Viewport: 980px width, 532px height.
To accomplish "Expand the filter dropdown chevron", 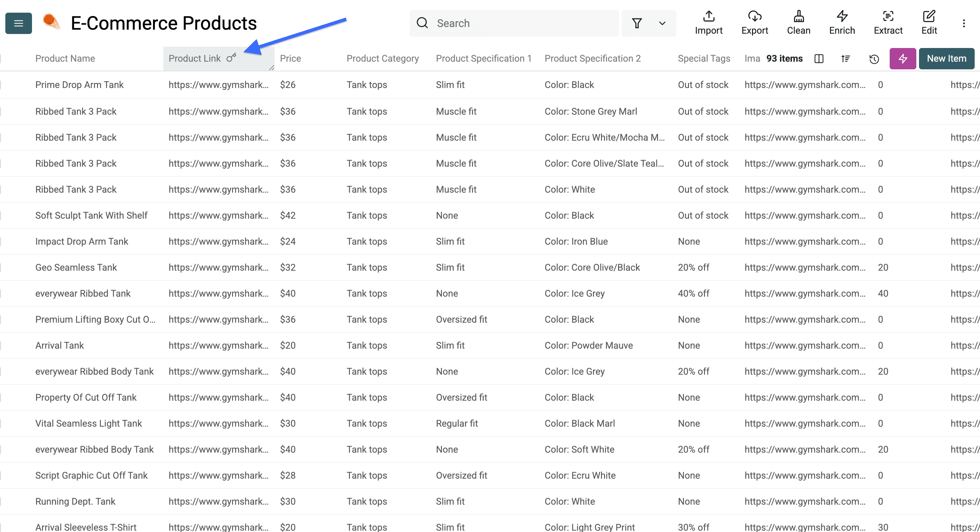I will click(662, 23).
